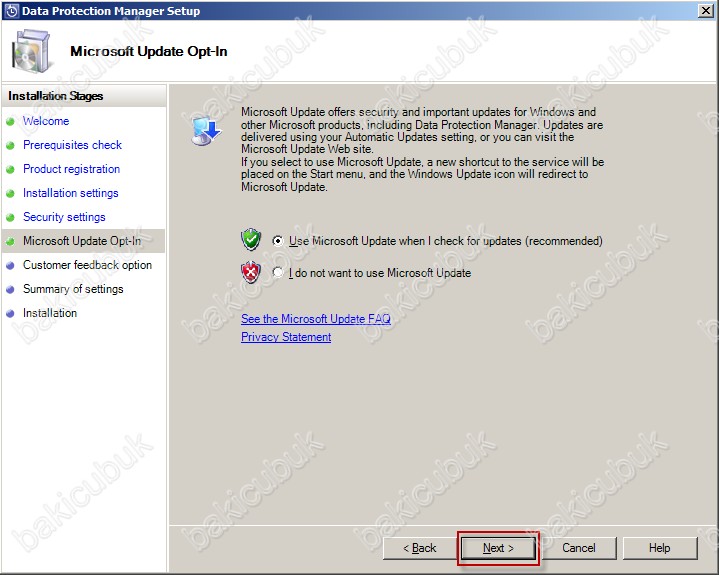Click the Customer feedback option stage
The image size is (719, 575).
click(x=87, y=265)
